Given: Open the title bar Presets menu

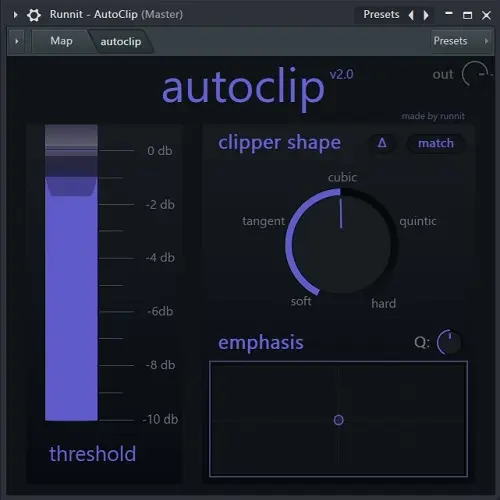Looking at the screenshot, I should tap(381, 15).
